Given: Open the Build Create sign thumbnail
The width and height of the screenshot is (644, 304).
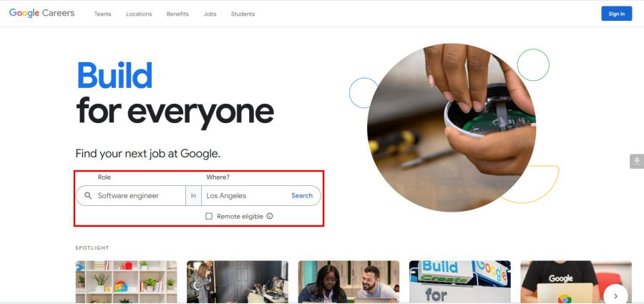Looking at the screenshot, I should [460, 282].
